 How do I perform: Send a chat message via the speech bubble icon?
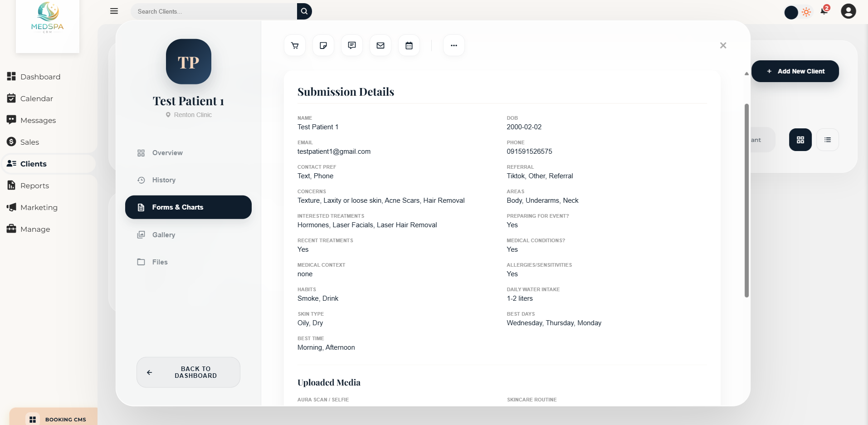[x=351, y=45]
